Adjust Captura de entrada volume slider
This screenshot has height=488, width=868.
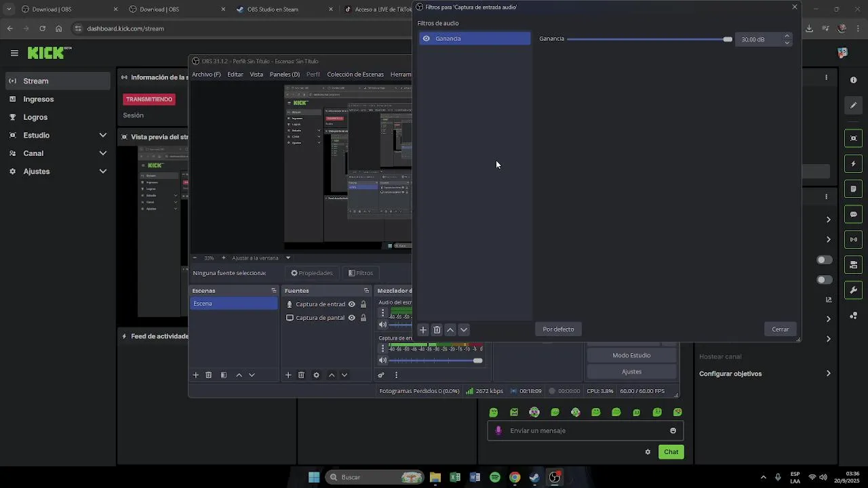(436, 361)
